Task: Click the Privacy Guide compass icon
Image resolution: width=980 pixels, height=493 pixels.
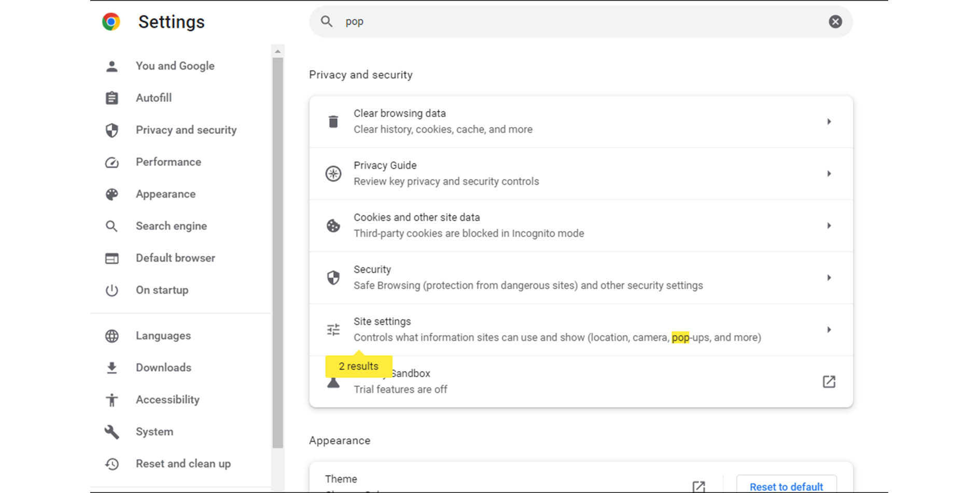Action: [x=333, y=173]
